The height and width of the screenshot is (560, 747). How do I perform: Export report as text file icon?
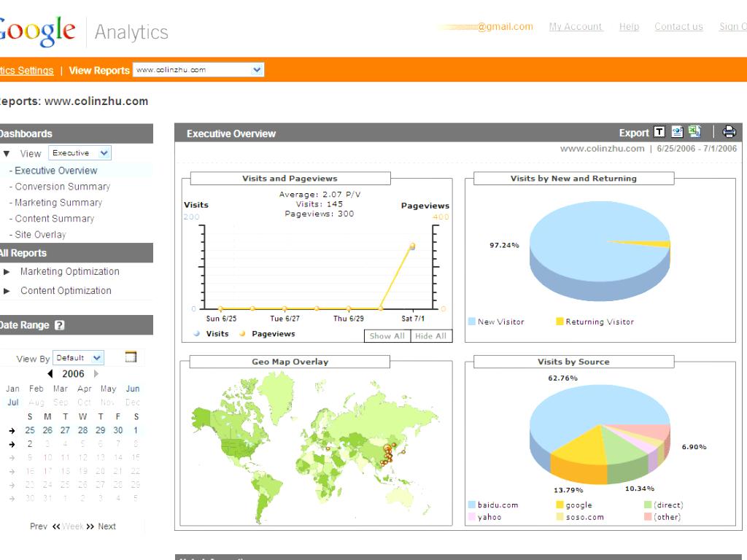pyautogui.click(x=659, y=132)
